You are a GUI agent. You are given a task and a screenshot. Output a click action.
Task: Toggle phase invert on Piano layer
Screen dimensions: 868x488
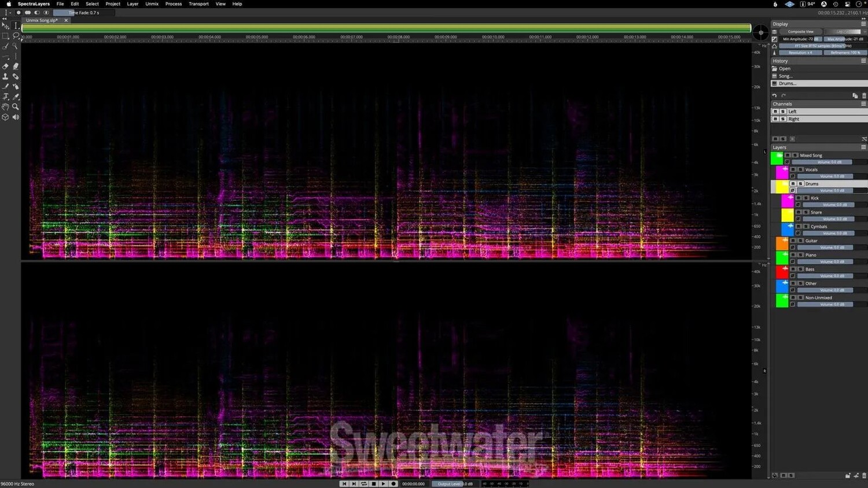(x=793, y=261)
